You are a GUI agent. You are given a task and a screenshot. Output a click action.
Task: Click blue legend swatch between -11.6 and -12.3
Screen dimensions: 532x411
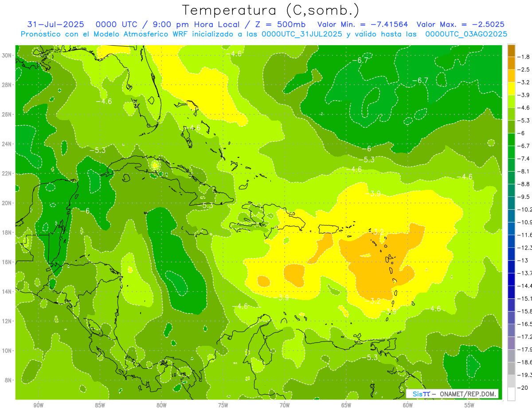(x=511, y=241)
